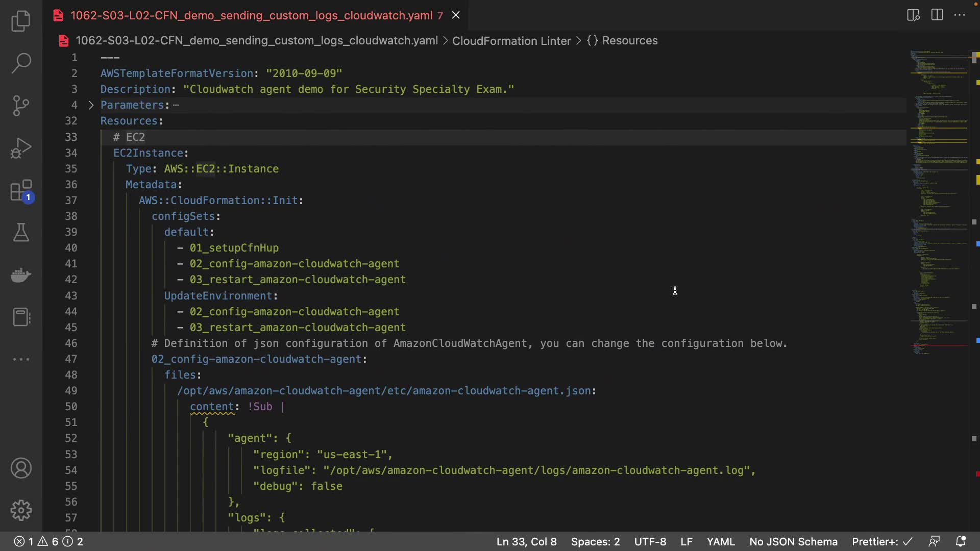Select the cloudwatch.yaml editor tab
The width and height of the screenshot is (980, 551).
pyautogui.click(x=251, y=15)
